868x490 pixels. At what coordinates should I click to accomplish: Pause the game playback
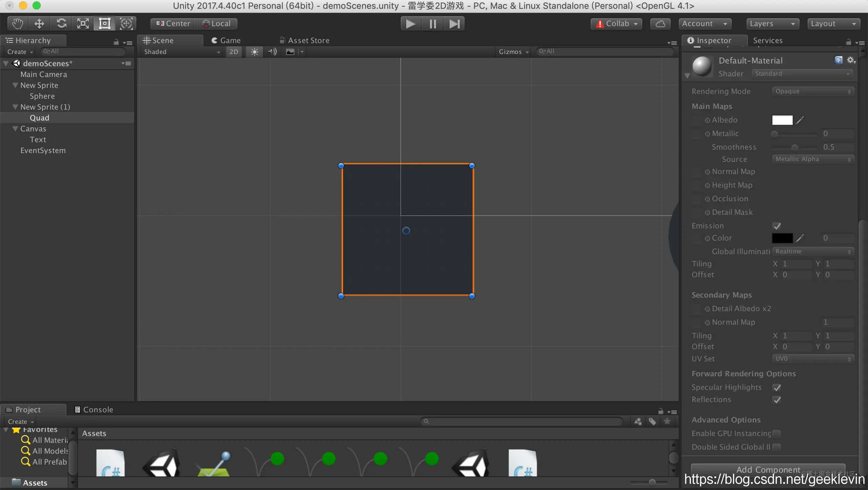[x=432, y=24]
